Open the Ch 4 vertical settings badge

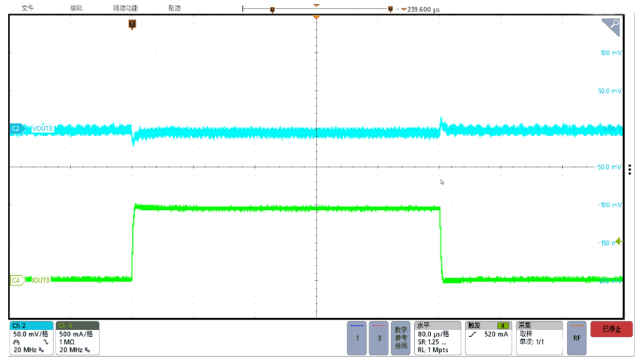(77, 338)
